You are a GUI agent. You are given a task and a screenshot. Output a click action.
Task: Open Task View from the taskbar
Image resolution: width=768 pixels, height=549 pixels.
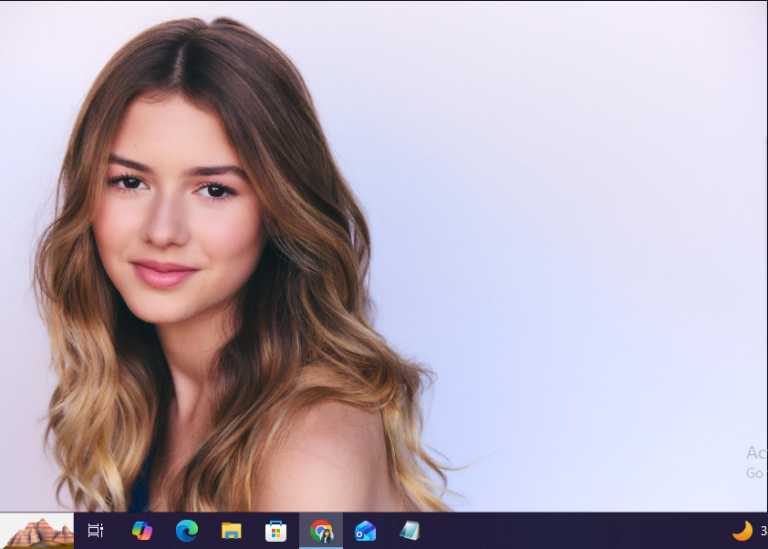96,530
